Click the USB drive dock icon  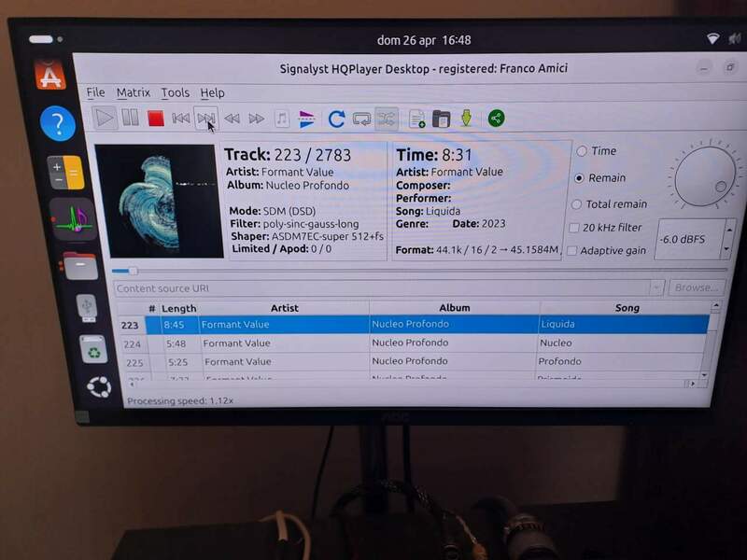(87, 308)
